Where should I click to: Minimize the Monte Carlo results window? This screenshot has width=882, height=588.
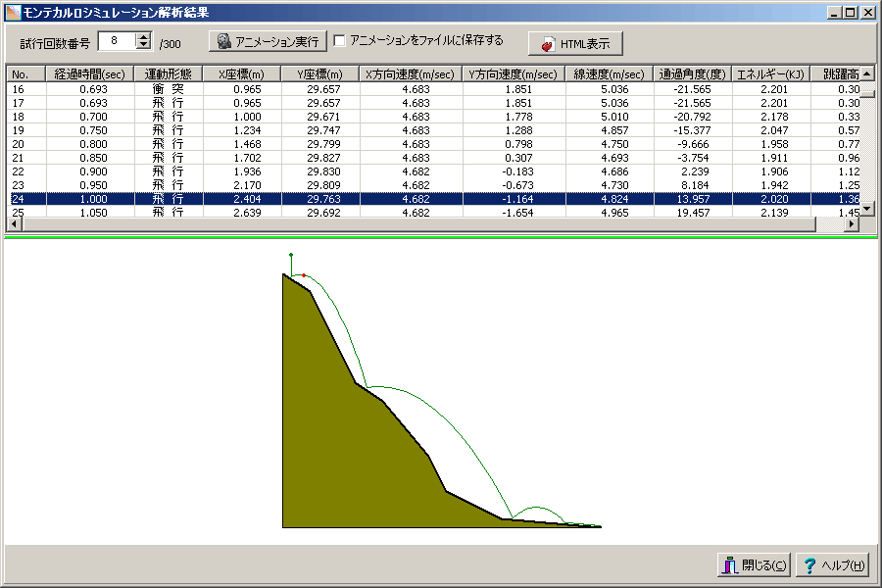(834, 13)
